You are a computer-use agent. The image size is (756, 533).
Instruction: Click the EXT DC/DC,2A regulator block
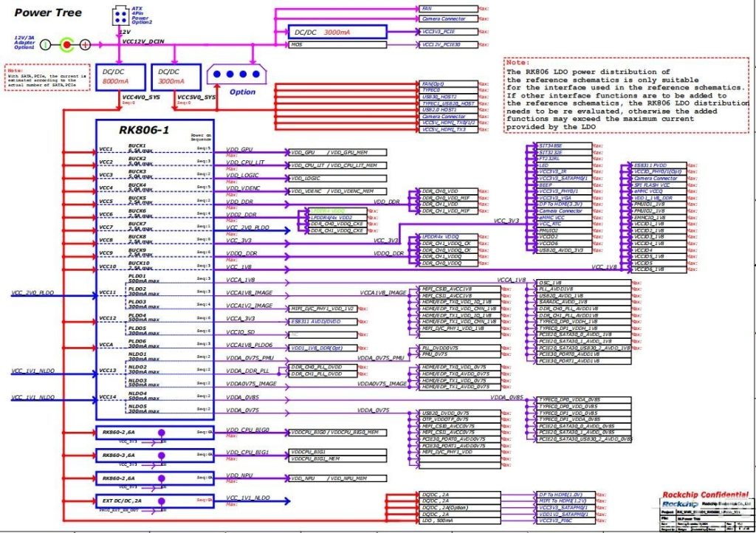coord(155,501)
